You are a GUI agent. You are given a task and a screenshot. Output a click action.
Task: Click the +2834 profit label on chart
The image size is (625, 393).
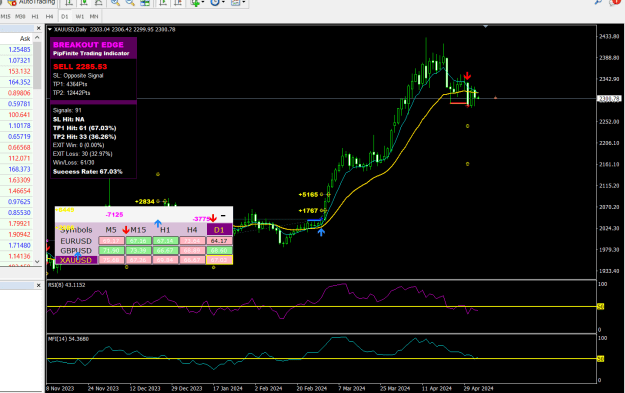(145, 201)
